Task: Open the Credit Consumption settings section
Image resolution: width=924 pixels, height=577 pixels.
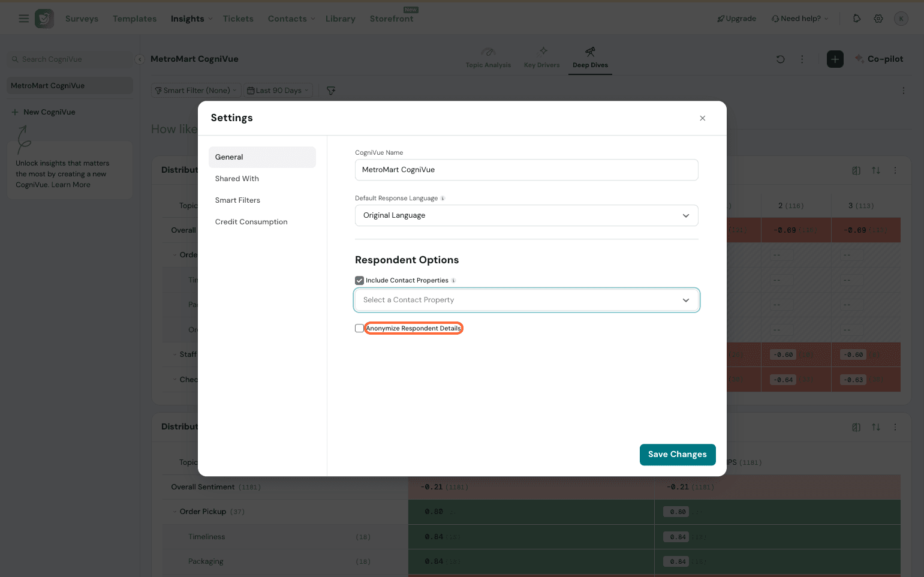Action: pos(251,222)
